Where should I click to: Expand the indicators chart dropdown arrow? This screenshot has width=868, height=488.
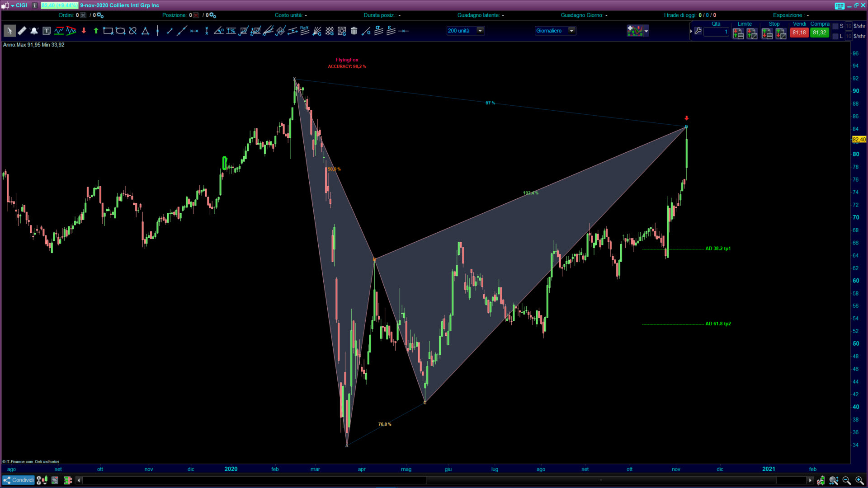(x=646, y=31)
